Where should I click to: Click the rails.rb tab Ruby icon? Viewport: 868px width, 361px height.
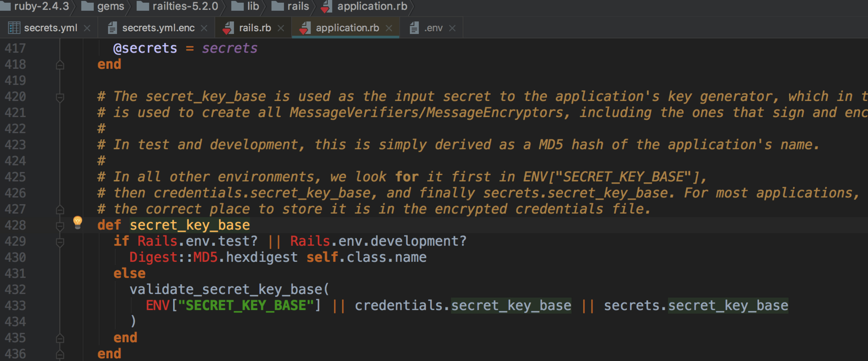[229, 28]
